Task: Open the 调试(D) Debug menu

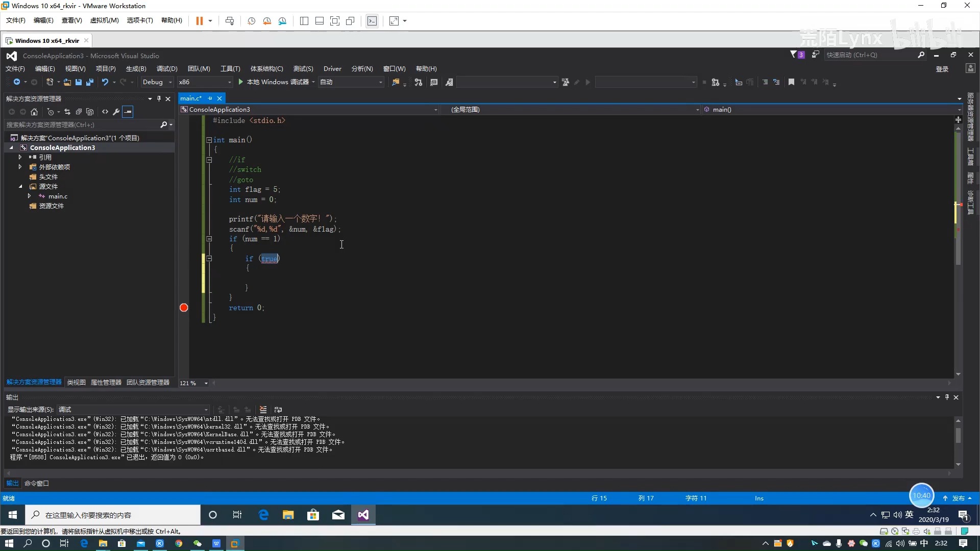Action: (167, 69)
